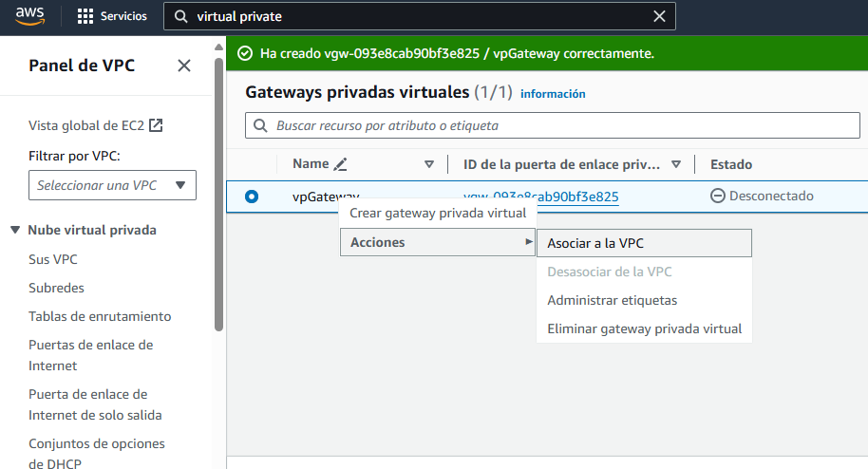
Task: Open Subredes in the sidebar
Action: (x=56, y=288)
